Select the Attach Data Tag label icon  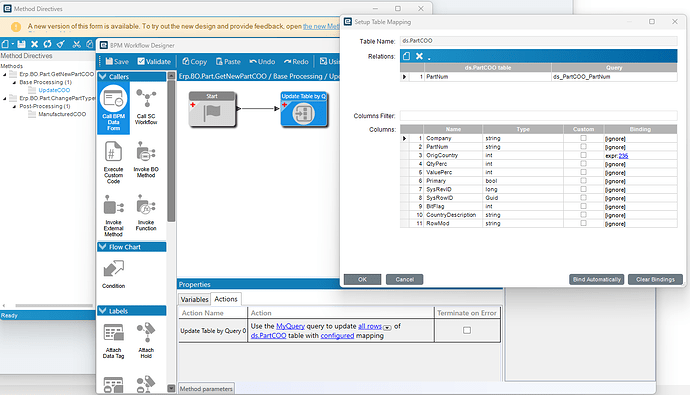click(x=114, y=340)
